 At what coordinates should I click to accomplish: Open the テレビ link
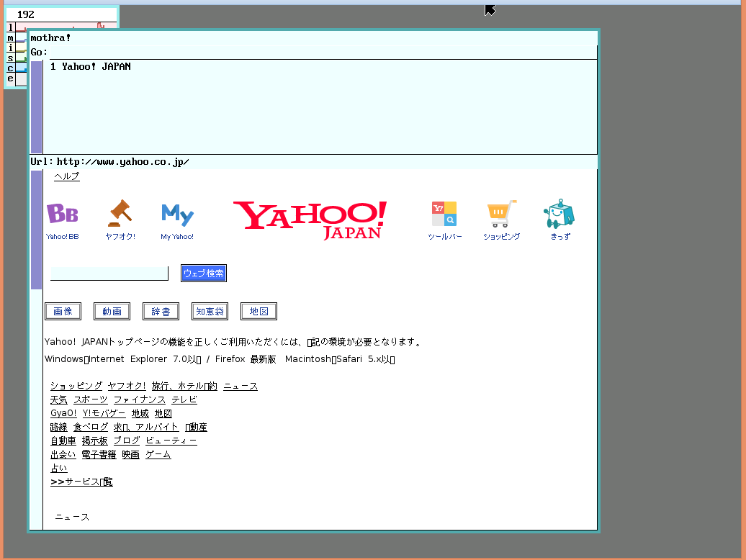point(184,399)
